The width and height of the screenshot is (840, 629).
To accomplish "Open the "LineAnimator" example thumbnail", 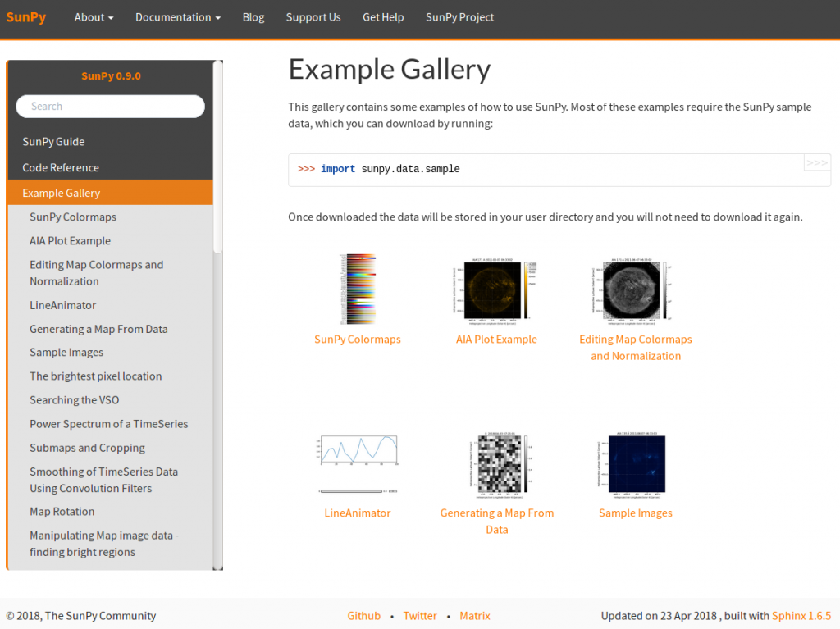I will (x=357, y=464).
